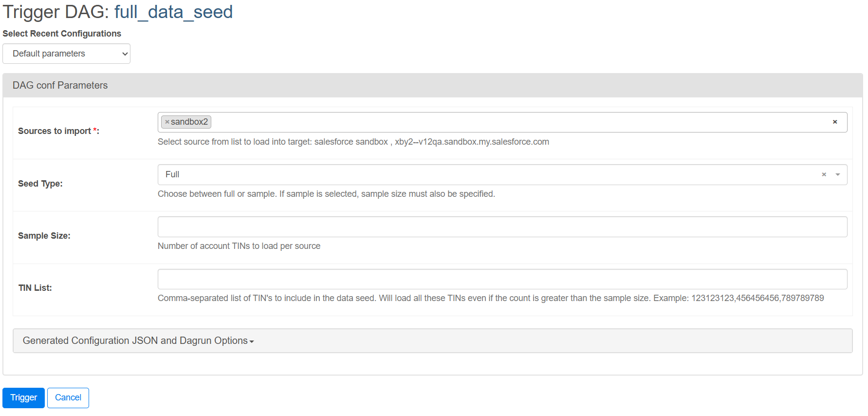The image size is (868, 416).
Task: Click the full_data_seed DAG title
Action: [x=173, y=12]
